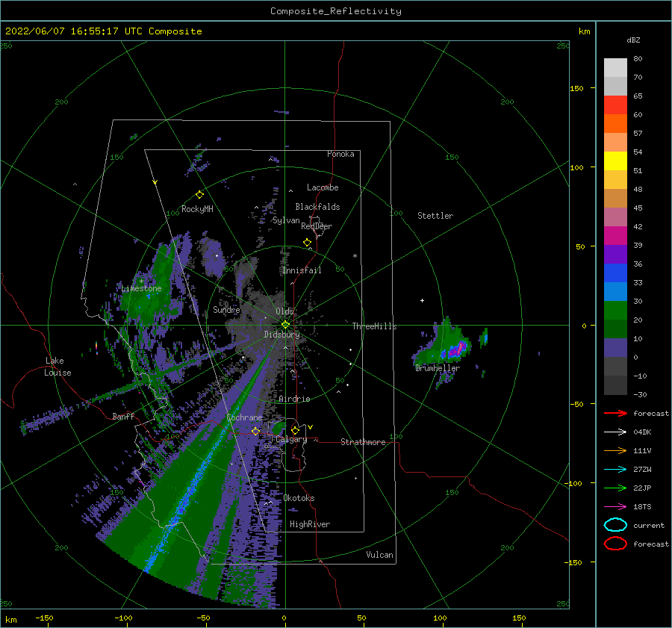Click the 20 dBZ green color swatch
The image size is (672, 628).
[x=615, y=311]
